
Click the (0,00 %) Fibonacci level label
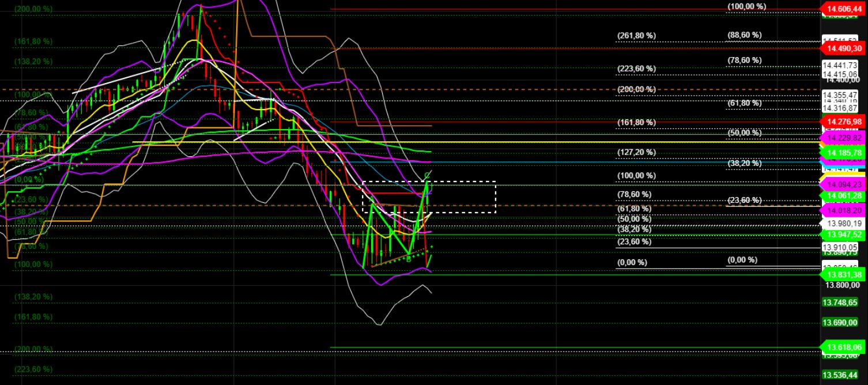633,262
